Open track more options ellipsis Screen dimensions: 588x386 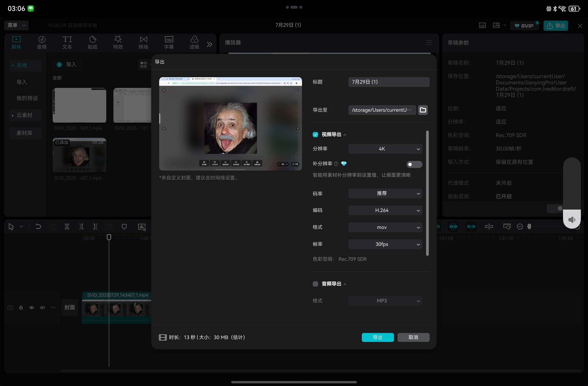point(53,308)
